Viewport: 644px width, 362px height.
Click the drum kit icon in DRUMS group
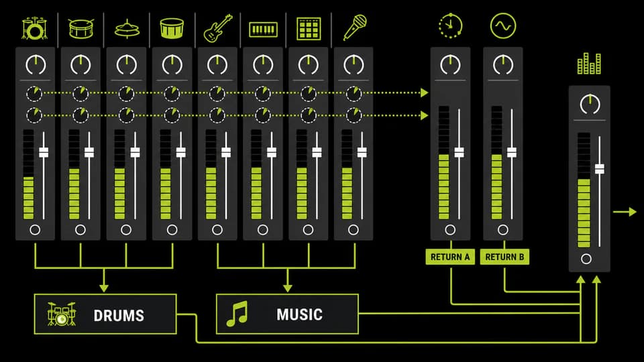pos(61,314)
